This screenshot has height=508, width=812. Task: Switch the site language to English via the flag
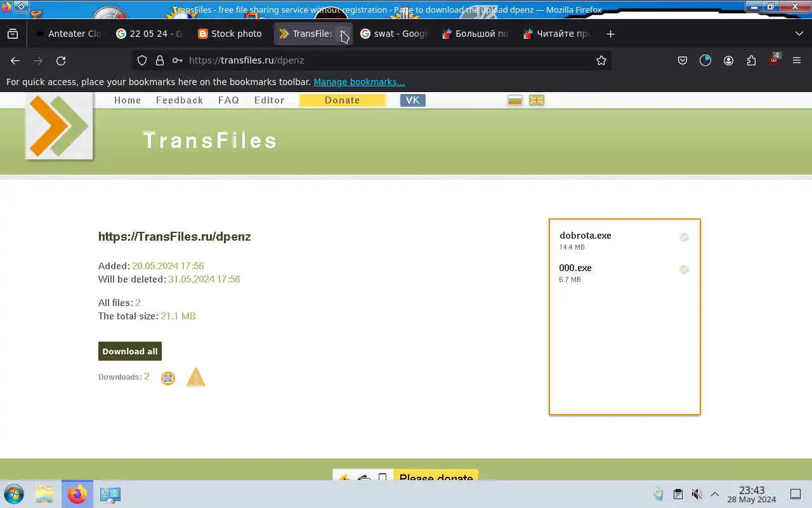[x=537, y=100]
